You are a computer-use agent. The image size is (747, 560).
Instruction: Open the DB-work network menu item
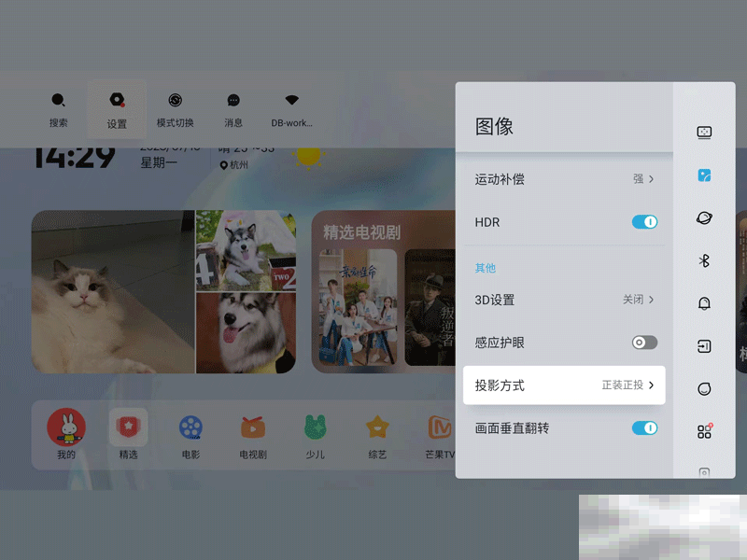click(290, 108)
